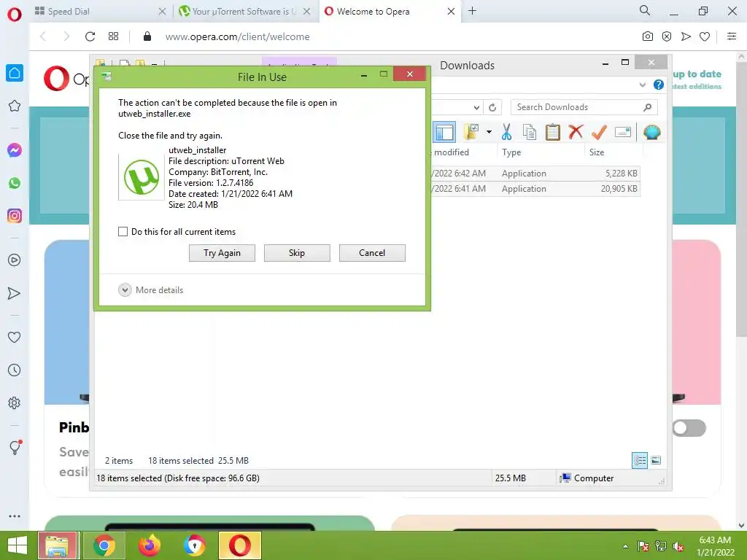Viewport: 747px width, 560px height.
Task: Click sidebar Home icon in Opera
Action: (x=15, y=73)
